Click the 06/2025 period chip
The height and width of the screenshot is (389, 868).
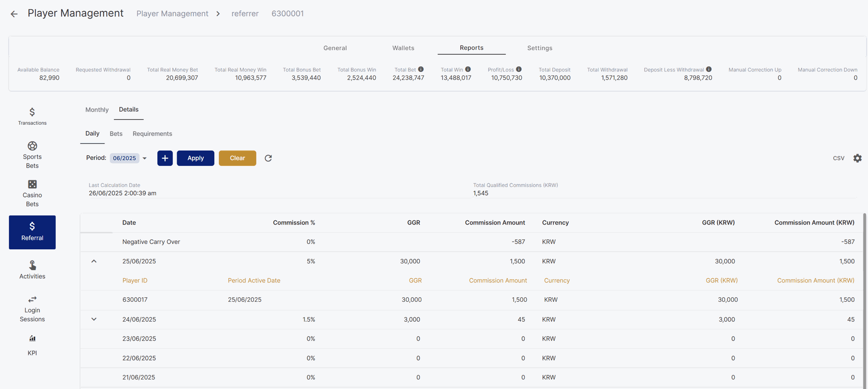124,158
